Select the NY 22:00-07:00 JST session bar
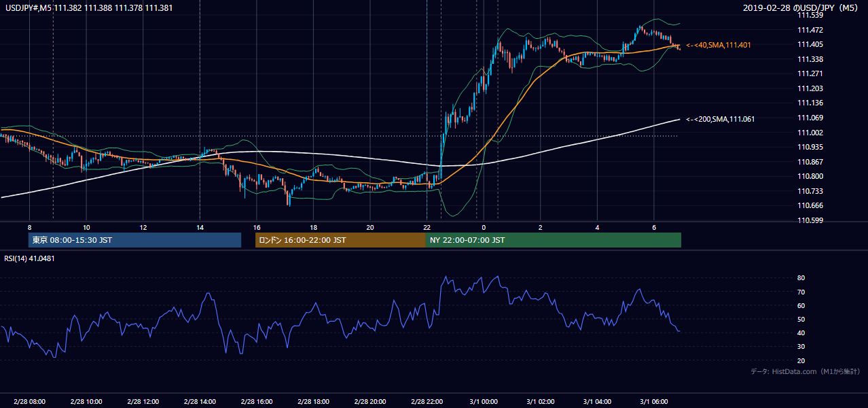The height and width of the screenshot is (408, 868). [x=554, y=240]
